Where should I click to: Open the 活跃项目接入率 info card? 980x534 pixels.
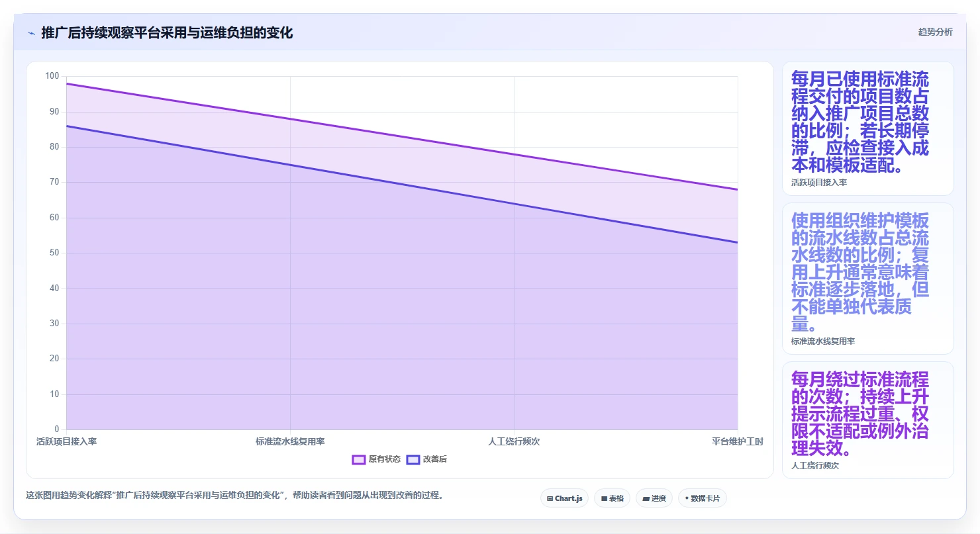[x=867, y=128]
